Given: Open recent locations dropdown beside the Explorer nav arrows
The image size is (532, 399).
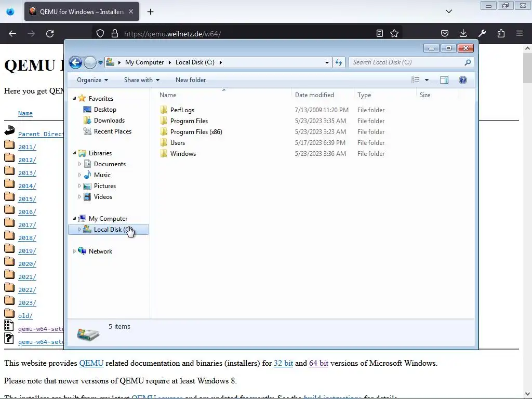Looking at the screenshot, I should [100, 63].
